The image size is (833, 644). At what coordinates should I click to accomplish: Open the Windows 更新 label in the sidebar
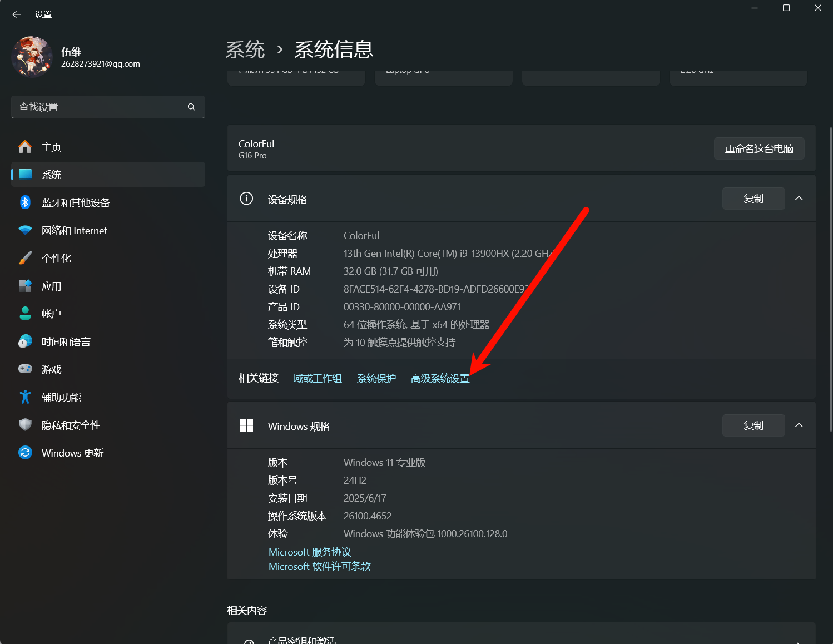click(x=73, y=453)
